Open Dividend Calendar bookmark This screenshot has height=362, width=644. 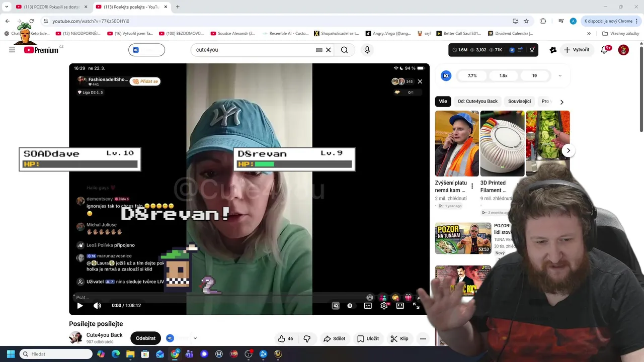[x=511, y=34]
